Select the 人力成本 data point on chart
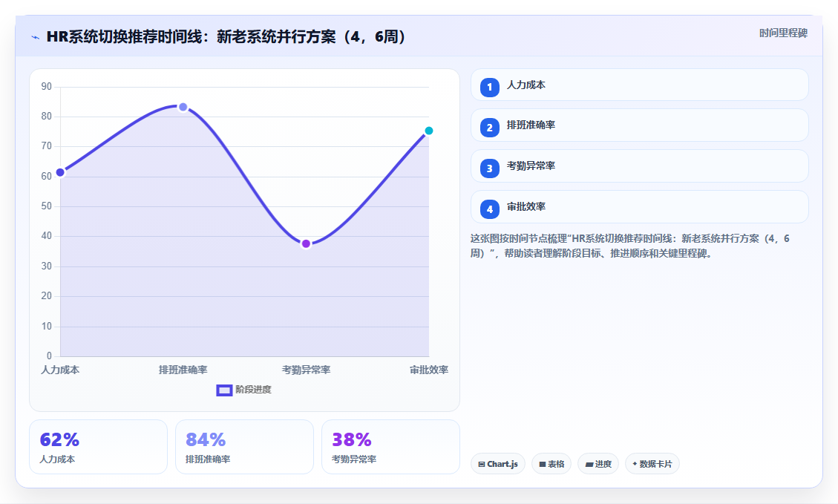This screenshot has width=838, height=504. click(x=60, y=172)
